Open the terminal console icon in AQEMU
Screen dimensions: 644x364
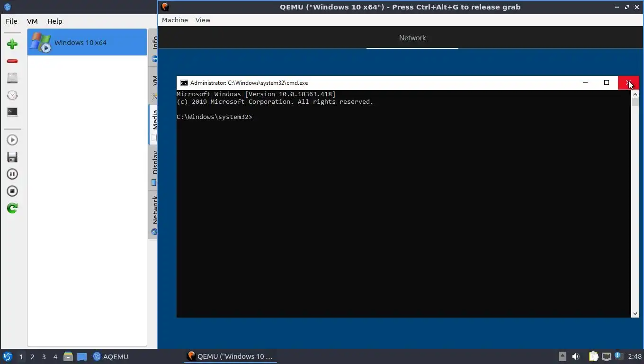tap(12, 112)
